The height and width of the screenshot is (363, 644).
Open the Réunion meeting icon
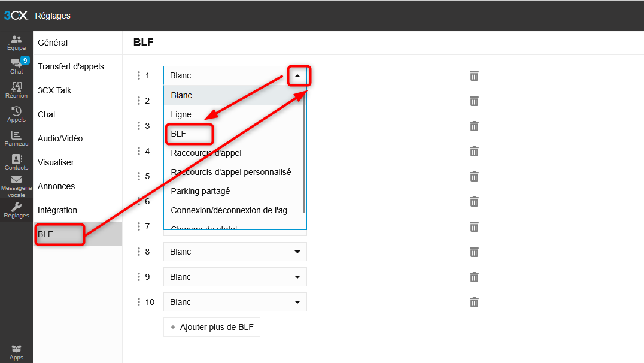click(x=16, y=90)
